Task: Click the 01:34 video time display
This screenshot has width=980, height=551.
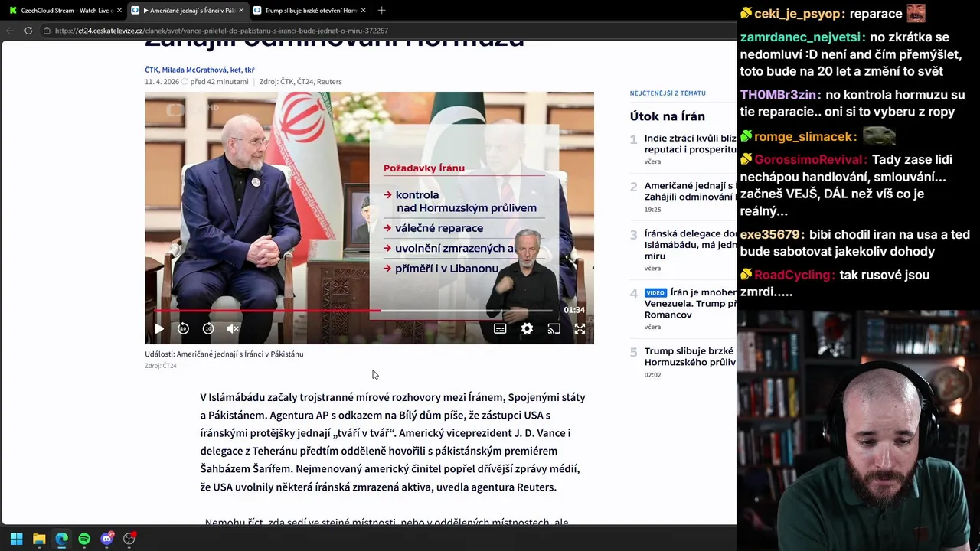Action: coord(574,310)
